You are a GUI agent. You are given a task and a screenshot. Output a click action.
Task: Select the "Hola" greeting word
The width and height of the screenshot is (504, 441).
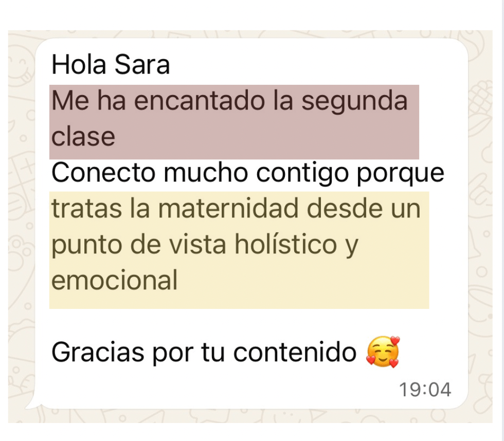click(79, 65)
